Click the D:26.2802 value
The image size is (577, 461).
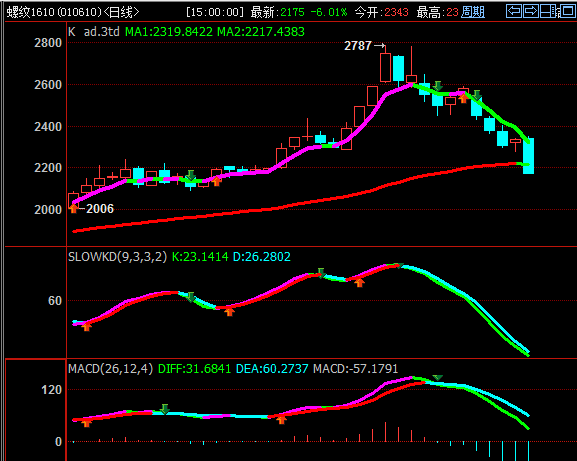tap(262, 257)
